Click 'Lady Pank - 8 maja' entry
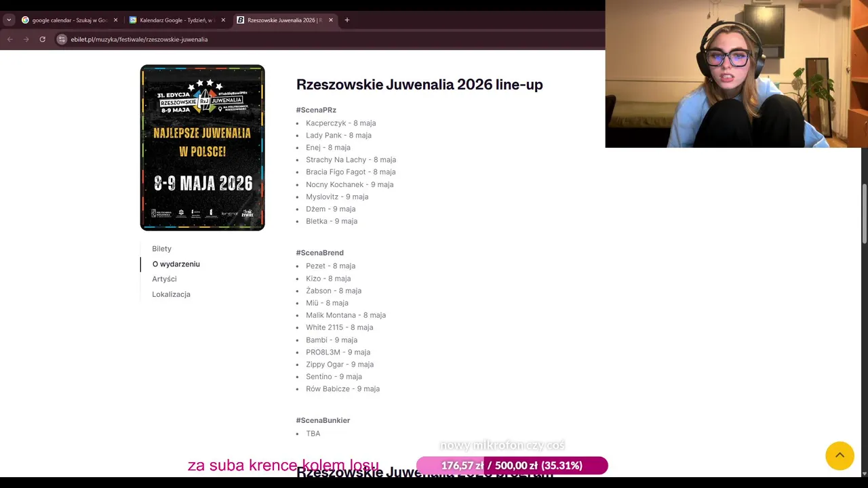This screenshot has width=868, height=488. 338,136
